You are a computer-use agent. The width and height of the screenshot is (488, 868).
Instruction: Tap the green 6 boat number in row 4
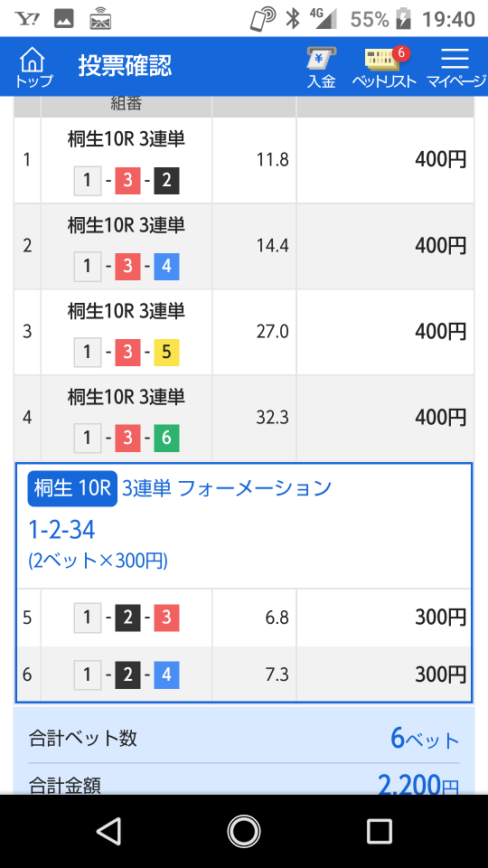coord(166,439)
